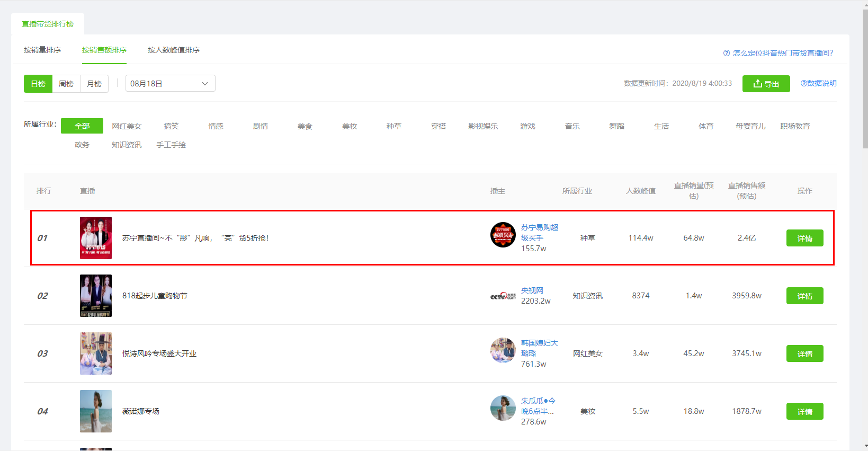Filter industry by 影视娱乐

(x=483, y=126)
